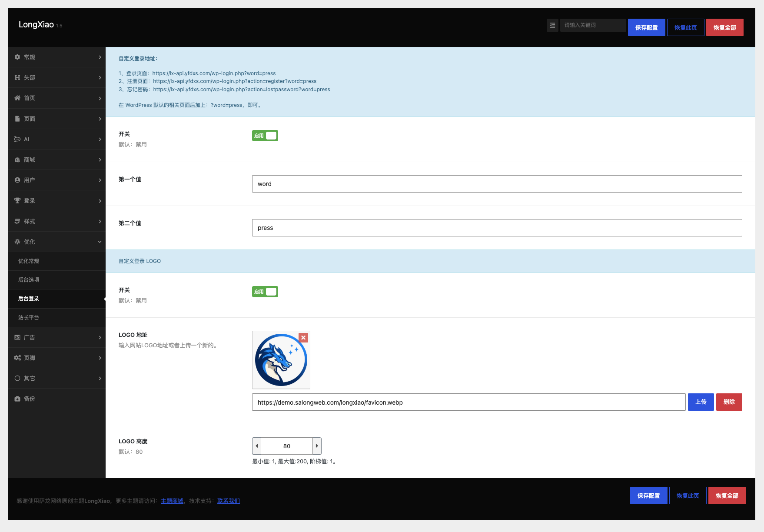Decrease LOGO height with the left arrow
The height and width of the screenshot is (532, 764).
[257, 446]
